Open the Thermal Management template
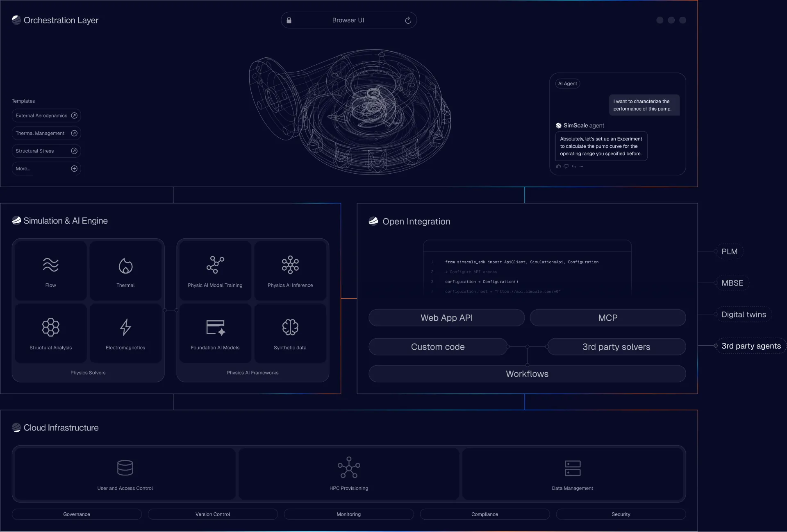Screen dimensions: 787x532 coord(46,133)
